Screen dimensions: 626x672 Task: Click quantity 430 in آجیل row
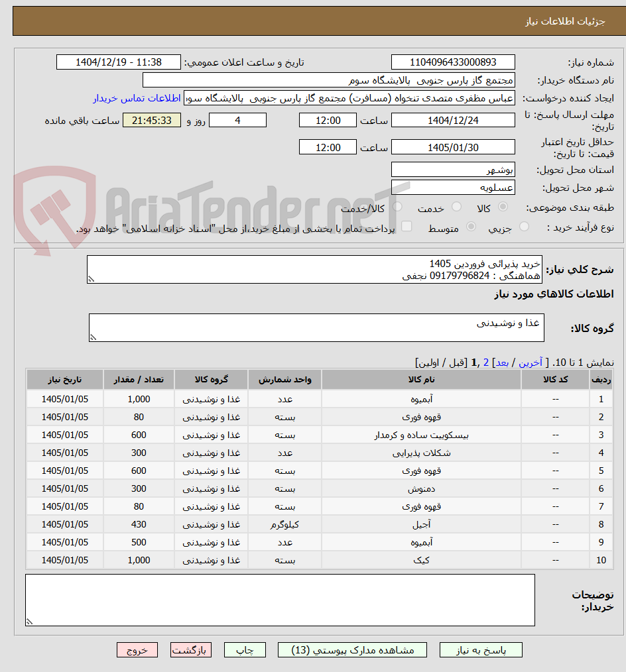139,525
